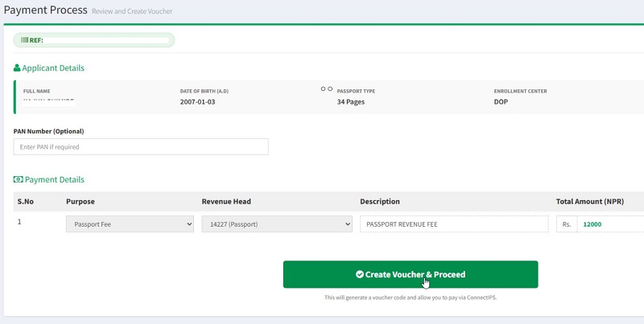
Task: Click the ConnectIPS voucher note text
Action: pos(411,297)
